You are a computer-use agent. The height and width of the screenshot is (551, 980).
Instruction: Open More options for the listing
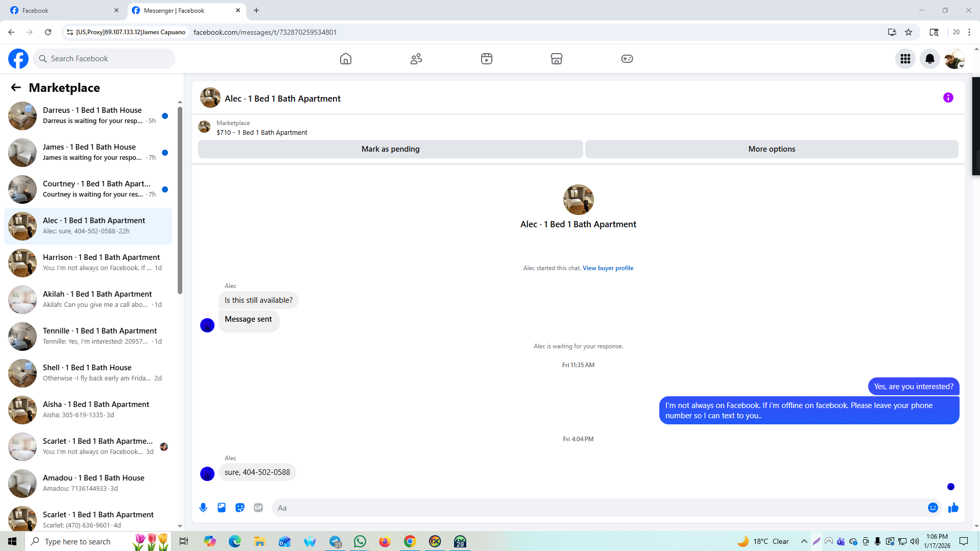(x=772, y=149)
